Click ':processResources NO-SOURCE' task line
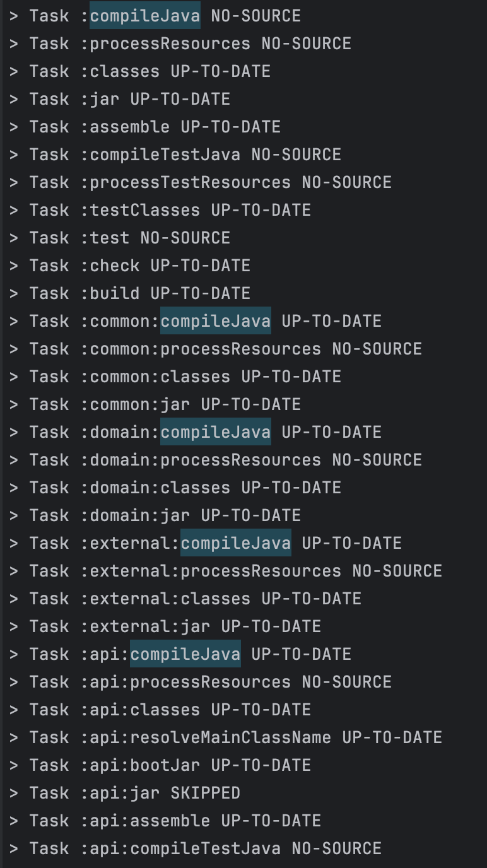The height and width of the screenshot is (868, 487). coord(180,44)
